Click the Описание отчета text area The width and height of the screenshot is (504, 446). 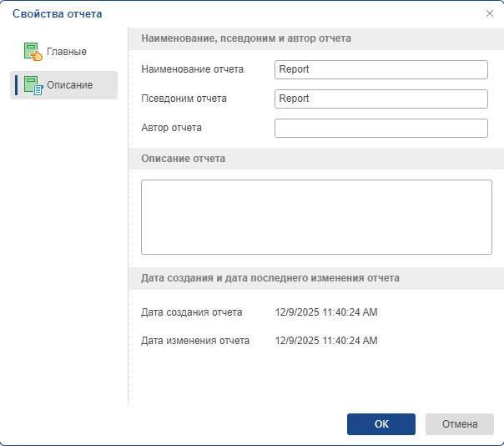pos(316,217)
